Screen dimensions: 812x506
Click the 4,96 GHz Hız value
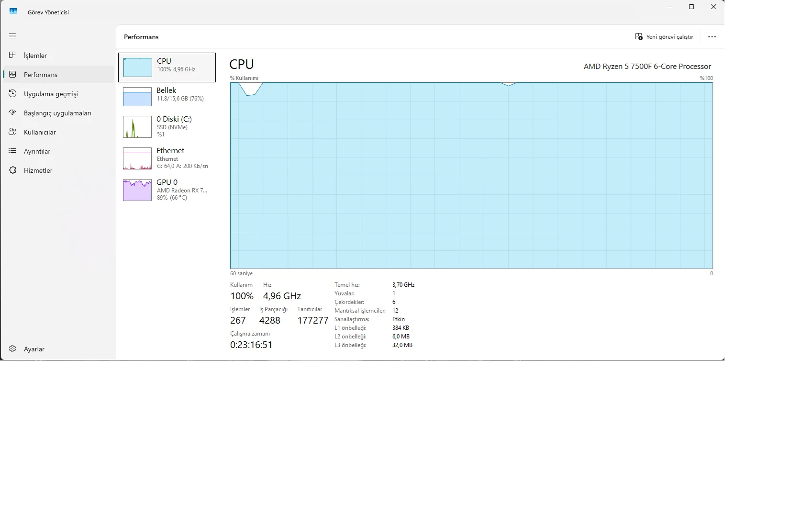[x=282, y=296]
